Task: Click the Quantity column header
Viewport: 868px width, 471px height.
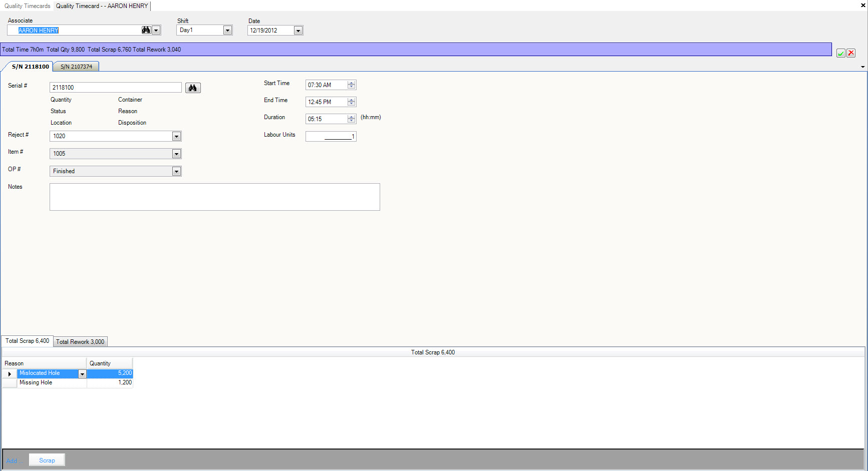Action: (x=110, y=363)
